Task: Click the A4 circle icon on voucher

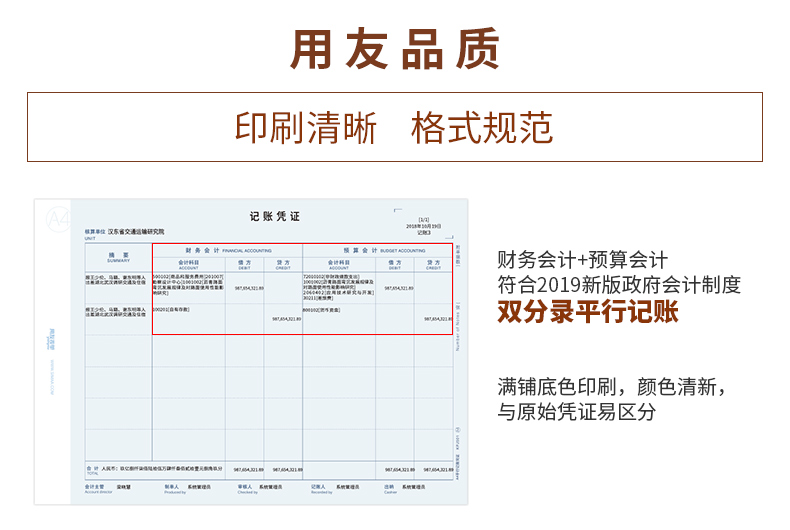Action: pos(55,218)
